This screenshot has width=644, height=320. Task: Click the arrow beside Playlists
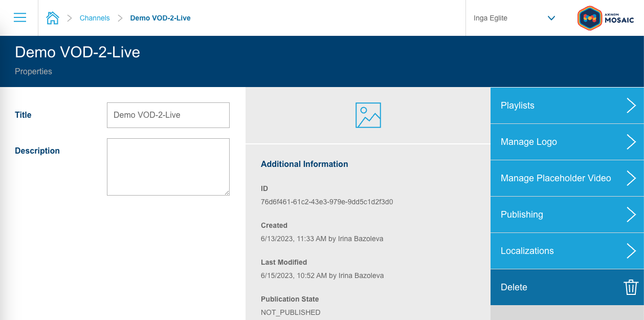click(631, 105)
